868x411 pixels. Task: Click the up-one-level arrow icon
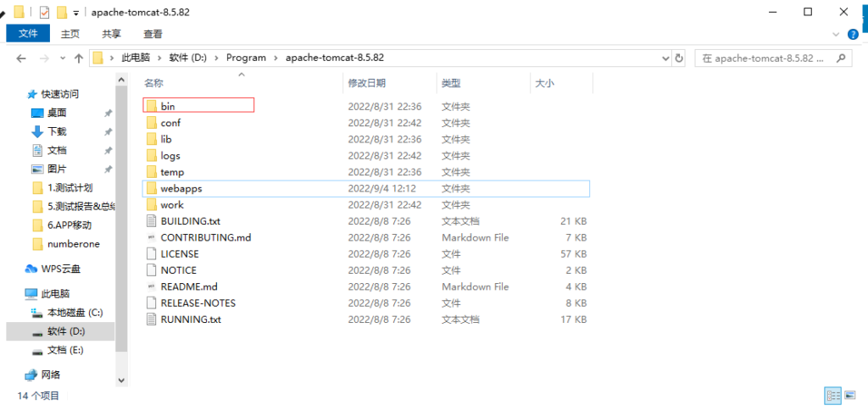pyautogui.click(x=79, y=58)
